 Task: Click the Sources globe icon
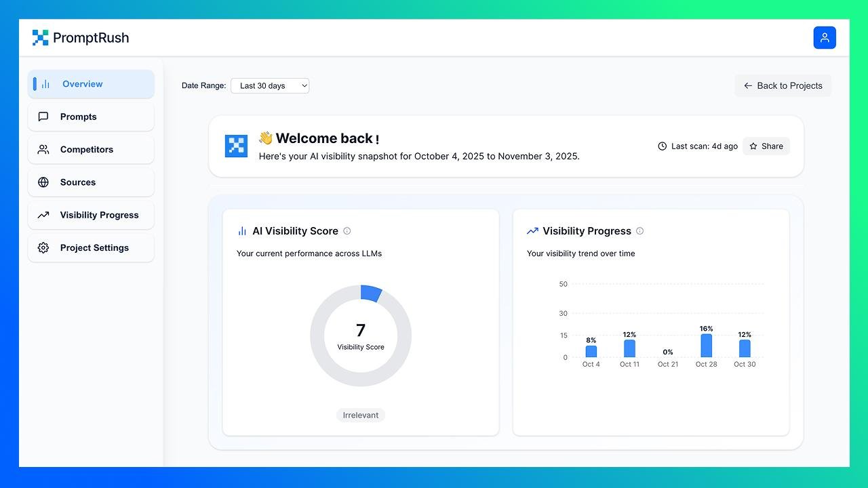point(43,182)
